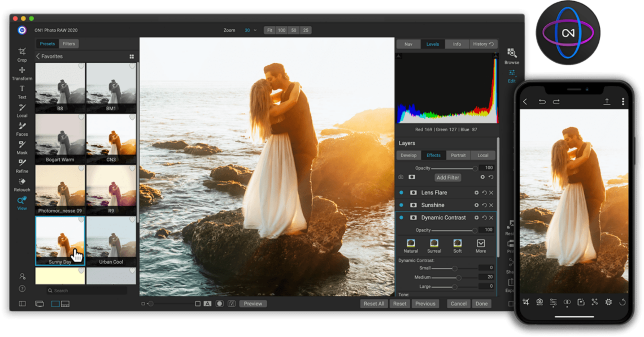Select the Local adjustment brush tool
This screenshot has height=337, width=644.
pos(22,110)
